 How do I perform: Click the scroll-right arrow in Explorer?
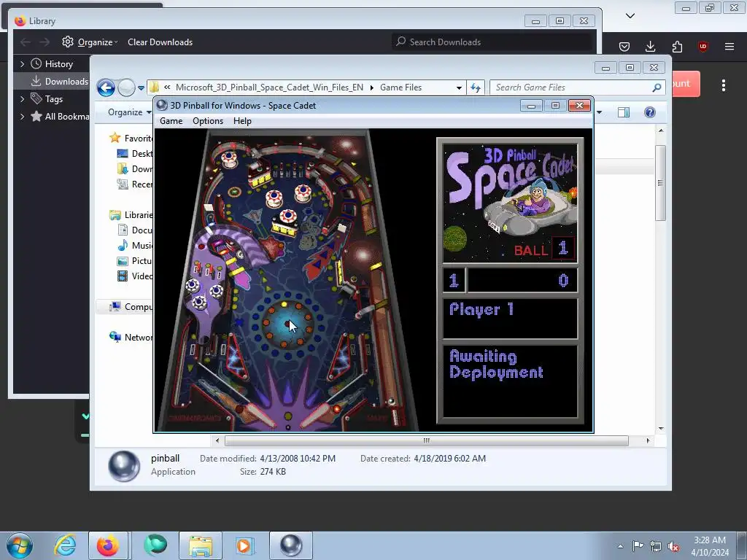(x=648, y=441)
